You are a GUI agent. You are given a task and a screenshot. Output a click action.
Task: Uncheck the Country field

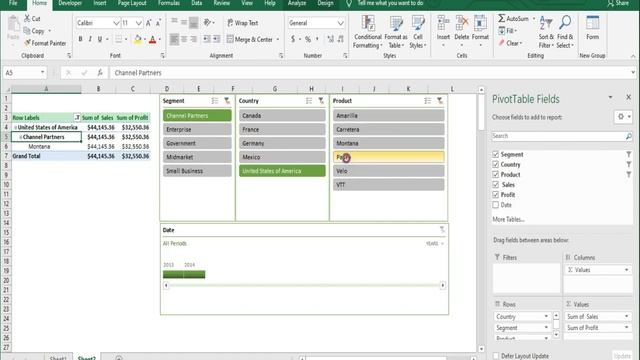click(x=496, y=164)
